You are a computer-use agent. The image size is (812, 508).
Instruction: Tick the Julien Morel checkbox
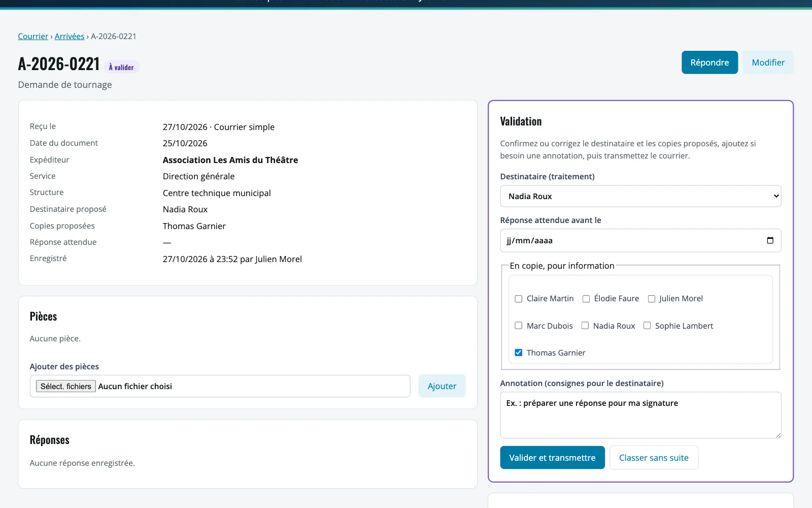pos(652,299)
